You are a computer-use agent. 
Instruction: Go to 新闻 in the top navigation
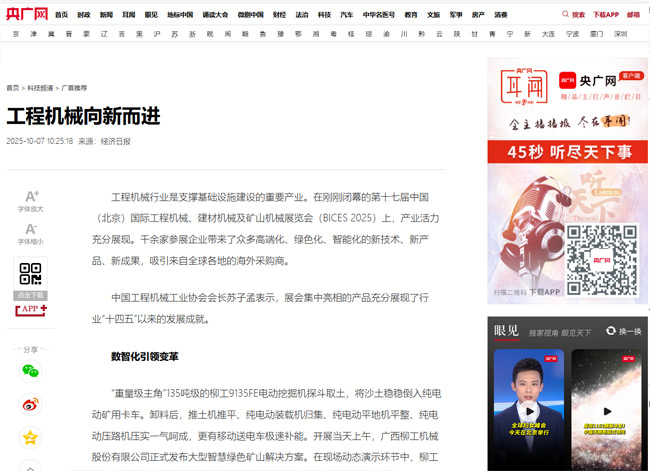[107, 15]
